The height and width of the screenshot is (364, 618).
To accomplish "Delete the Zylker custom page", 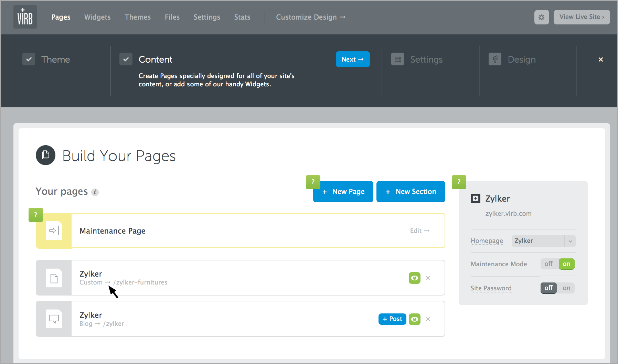I will point(428,278).
